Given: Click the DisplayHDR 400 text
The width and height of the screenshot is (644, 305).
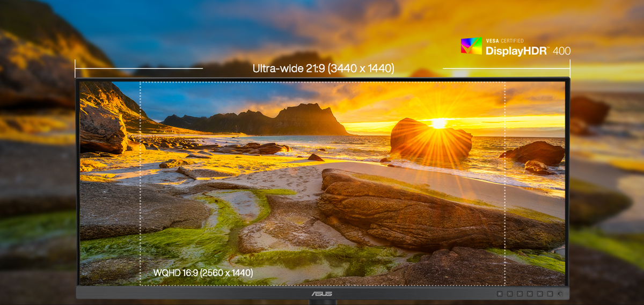Looking at the screenshot, I should [528, 51].
